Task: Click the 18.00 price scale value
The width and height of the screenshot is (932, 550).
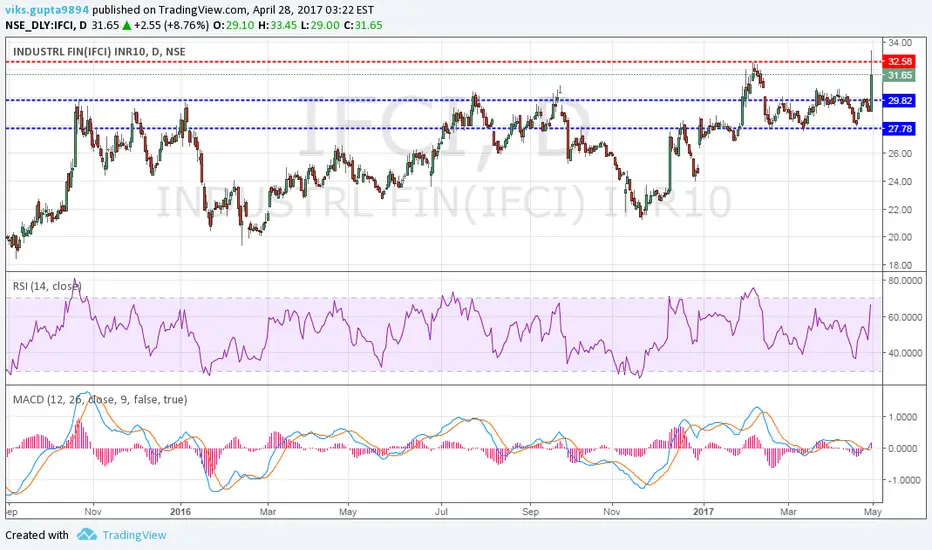Action: tap(900, 265)
